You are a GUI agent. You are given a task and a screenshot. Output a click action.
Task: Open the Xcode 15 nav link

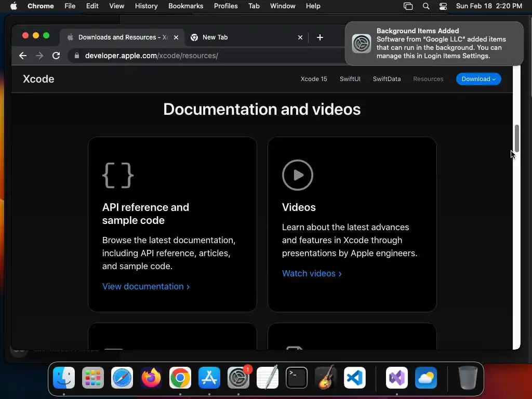(x=314, y=79)
